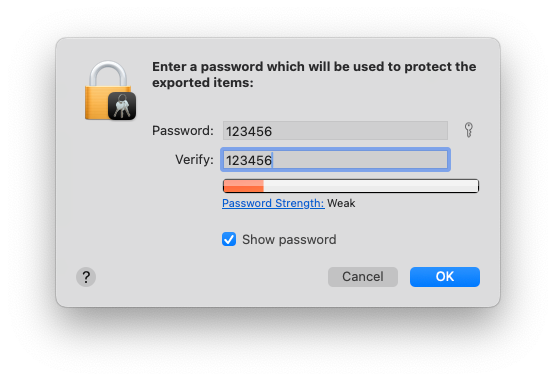Screen dimensions: 556x381
Task: Click the Keychain keys badge on padlock
Action: 122,106
